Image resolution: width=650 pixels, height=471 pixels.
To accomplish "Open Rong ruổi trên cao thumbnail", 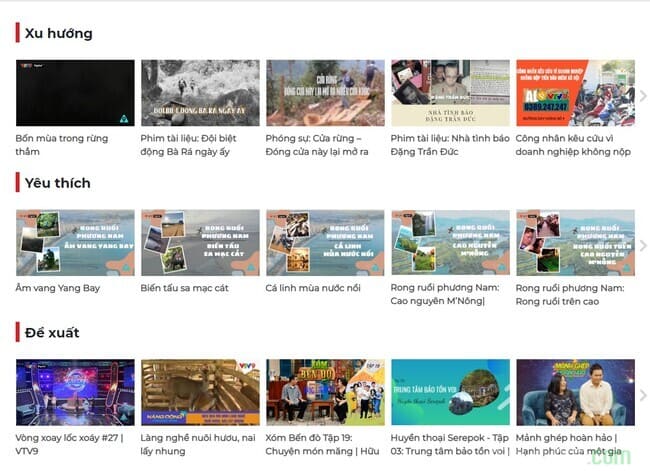I will click(x=575, y=243).
